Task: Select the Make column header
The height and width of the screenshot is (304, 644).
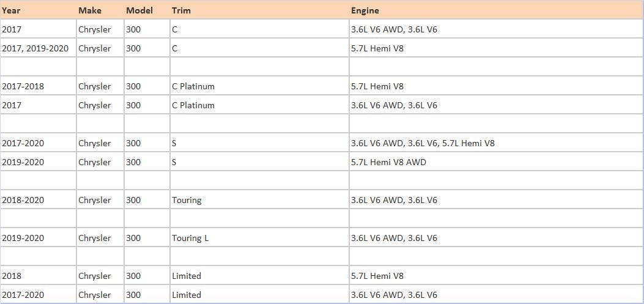Action: click(90, 10)
